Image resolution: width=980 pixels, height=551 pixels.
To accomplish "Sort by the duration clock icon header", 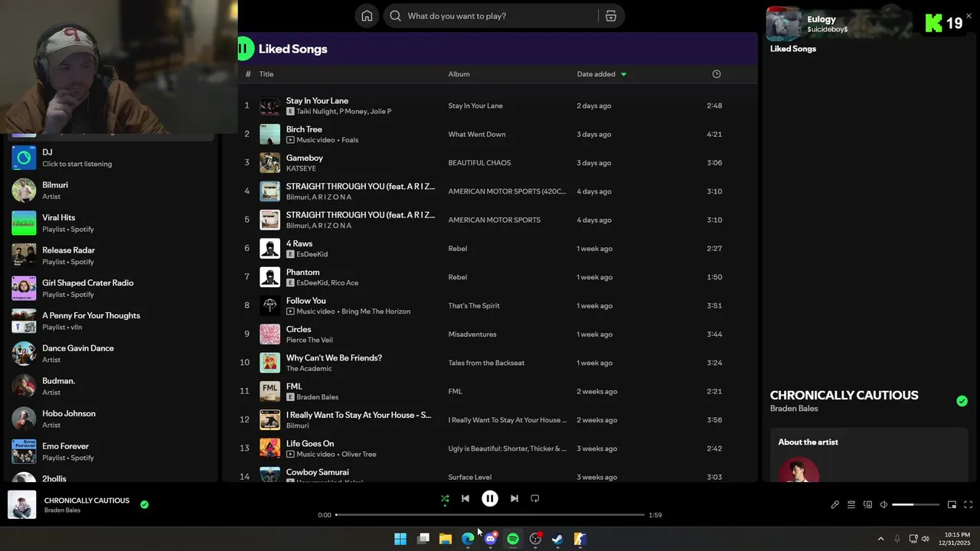I will (717, 74).
